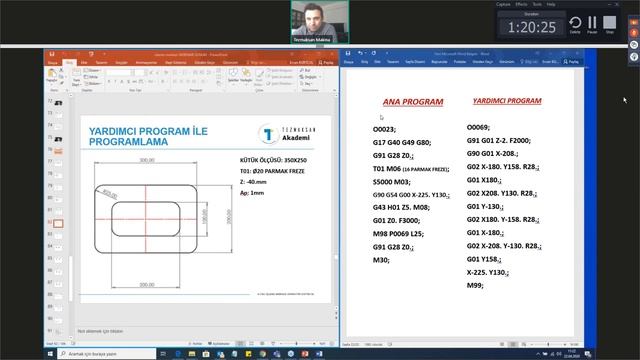Click the line 'G91 G01 Z-2. F2000;' in Word
Image resolution: width=640 pixels, height=360 pixels.
point(498,140)
